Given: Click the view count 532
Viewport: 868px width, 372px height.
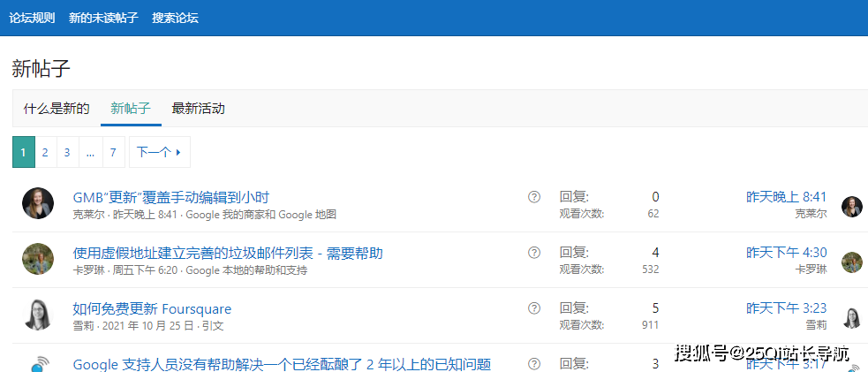Looking at the screenshot, I should 650,270.
